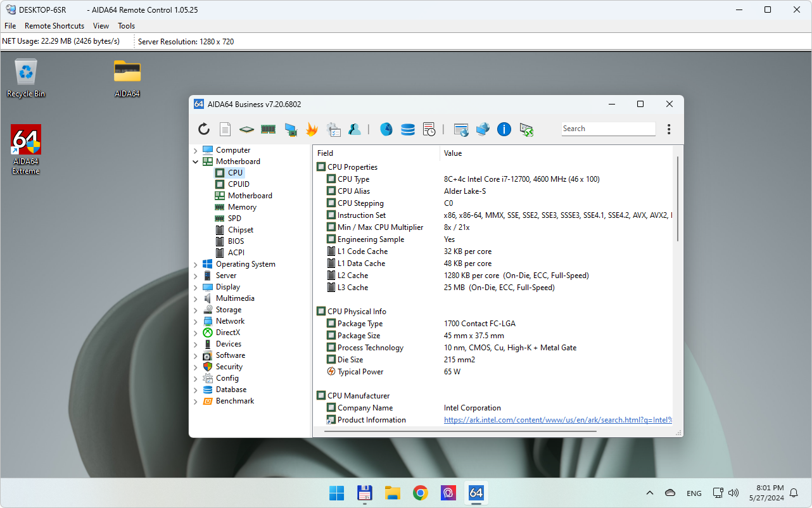Image resolution: width=812 pixels, height=508 pixels.
Task: Open the Report page icon in toolbar
Action: (225, 129)
